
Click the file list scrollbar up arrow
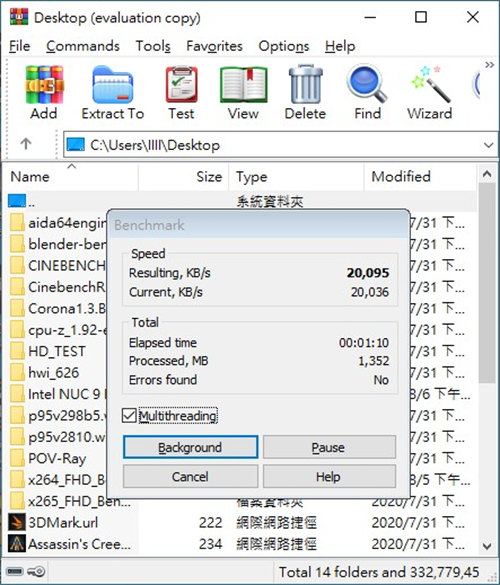(487, 174)
